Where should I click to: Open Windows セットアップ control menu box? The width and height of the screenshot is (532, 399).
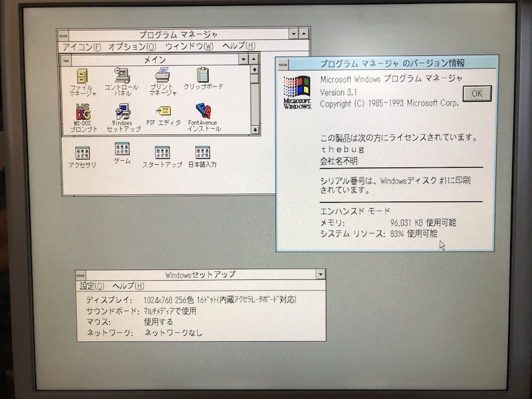point(80,275)
